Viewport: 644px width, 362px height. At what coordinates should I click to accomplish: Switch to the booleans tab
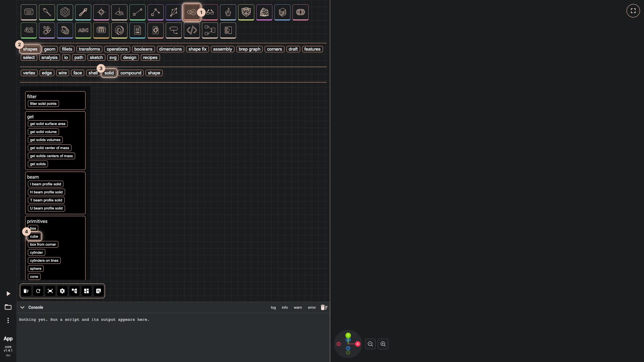click(x=144, y=49)
